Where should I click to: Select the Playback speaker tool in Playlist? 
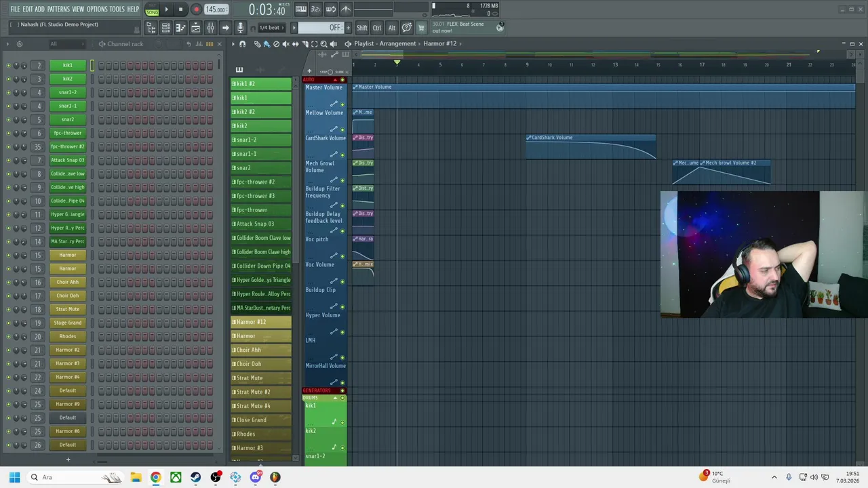tap(333, 44)
